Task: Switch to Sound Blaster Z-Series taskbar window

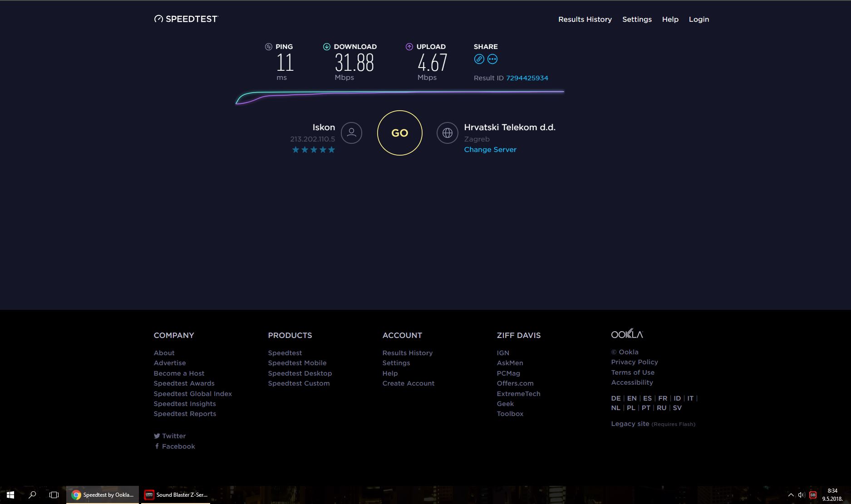Action: click(176, 495)
